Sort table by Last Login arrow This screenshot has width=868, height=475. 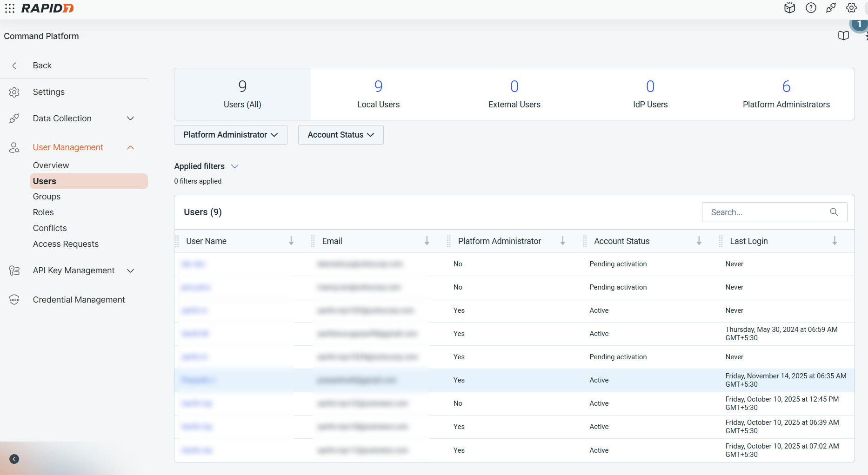pyautogui.click(x=835, y=241)
